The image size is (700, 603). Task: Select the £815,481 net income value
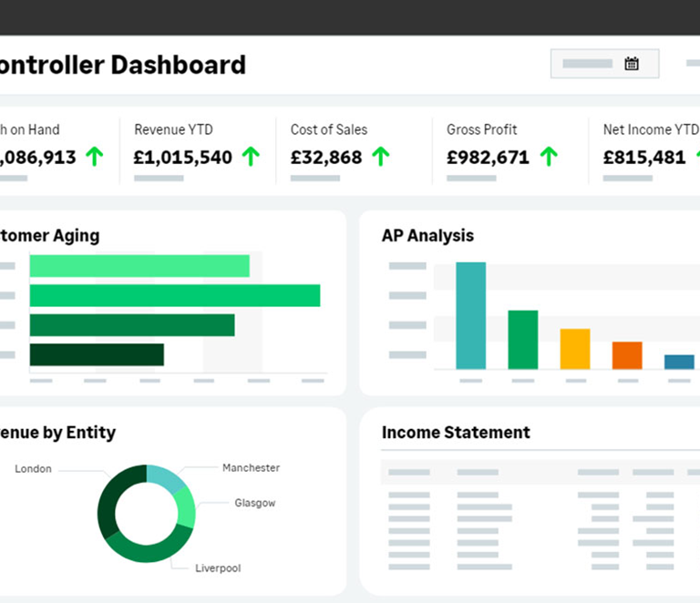point(644,158)
